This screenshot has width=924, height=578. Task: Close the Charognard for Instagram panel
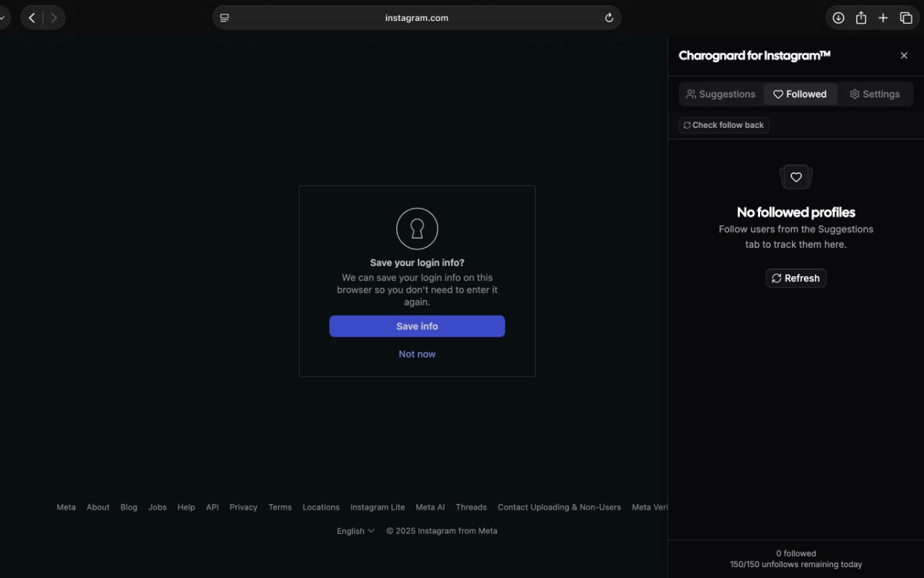(904, 56)
